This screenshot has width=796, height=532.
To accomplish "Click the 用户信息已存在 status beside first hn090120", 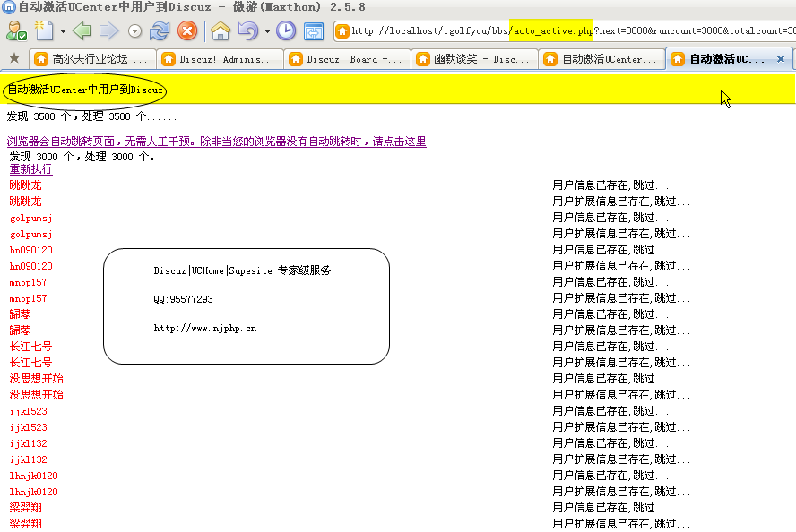I will [x=610, y=250].
